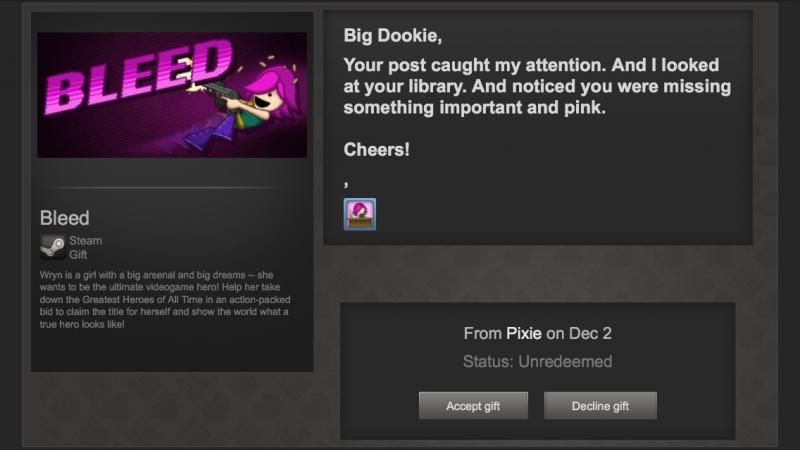Click the 'something important and pink' message line
Screen dimensions: 800x450
pos(474,108)
